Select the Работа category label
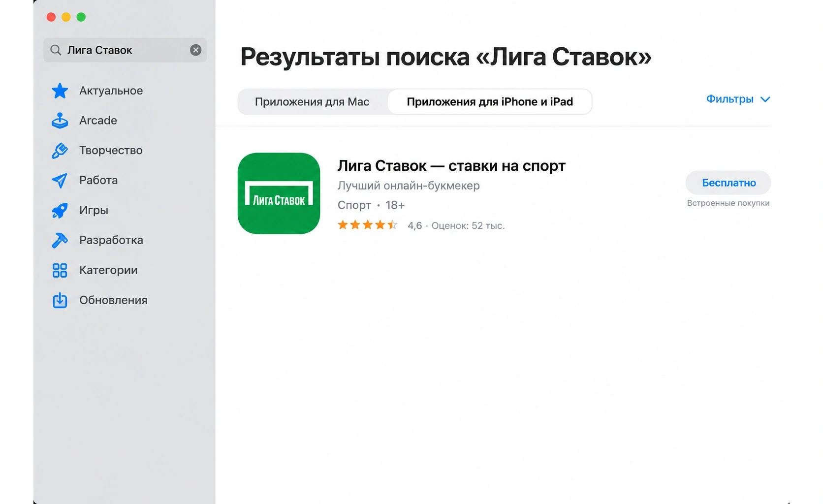The image size is (823, 504). pos(98,180)
